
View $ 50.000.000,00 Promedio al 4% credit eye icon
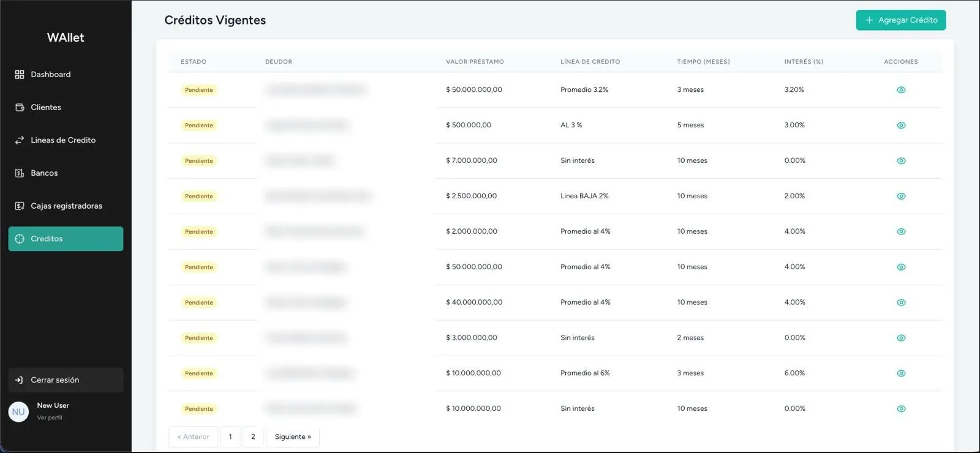point(901,268)
